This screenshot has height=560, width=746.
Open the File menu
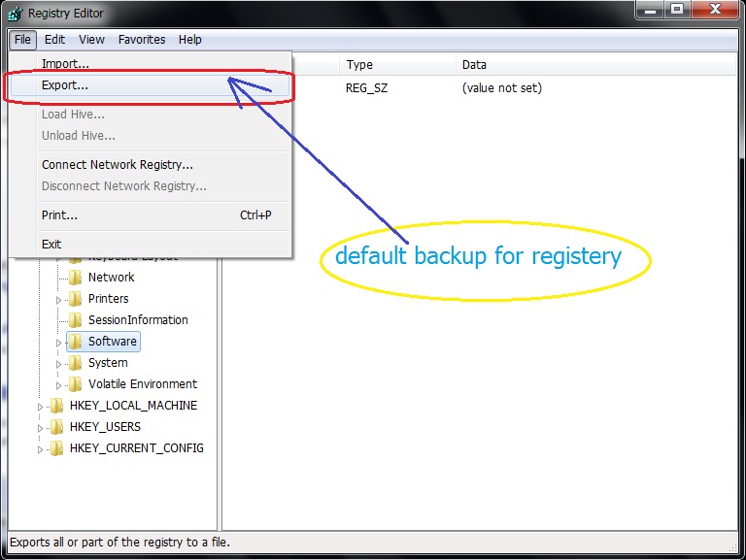[22, 40]
